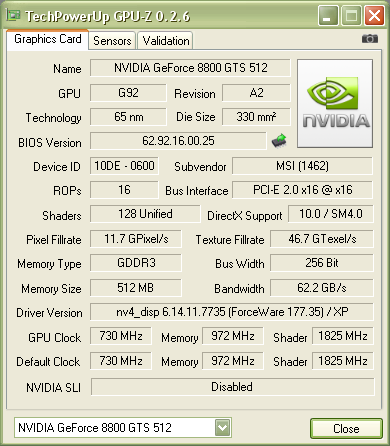390x446 pixels.
Task: Click the Close button
Action: (346, 428)
